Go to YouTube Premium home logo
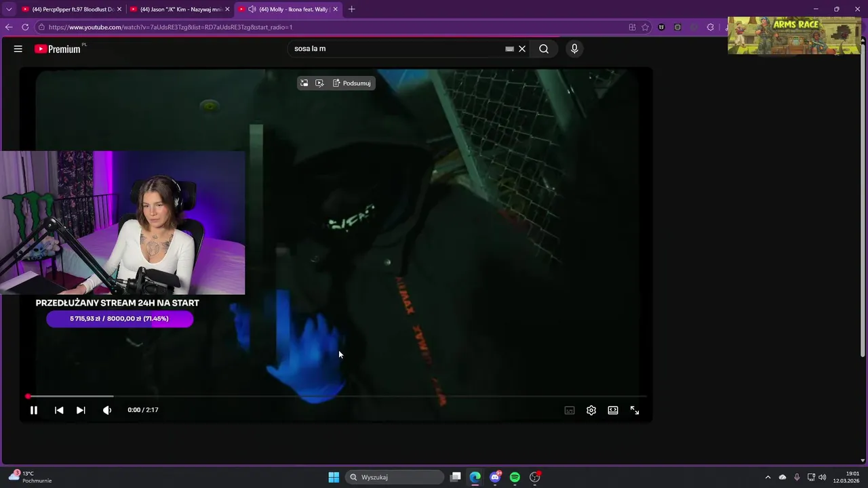 pyautogui.click(x=58, y=49)
